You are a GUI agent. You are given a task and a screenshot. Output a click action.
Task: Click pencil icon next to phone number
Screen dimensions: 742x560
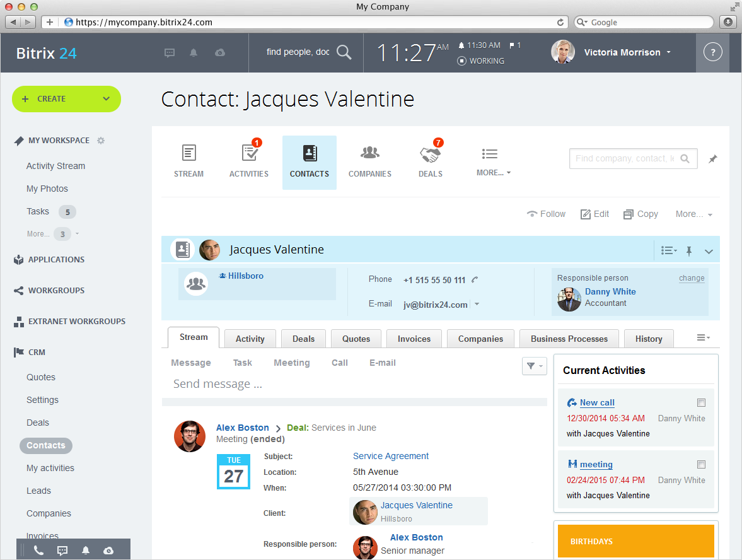pos(475,280)
